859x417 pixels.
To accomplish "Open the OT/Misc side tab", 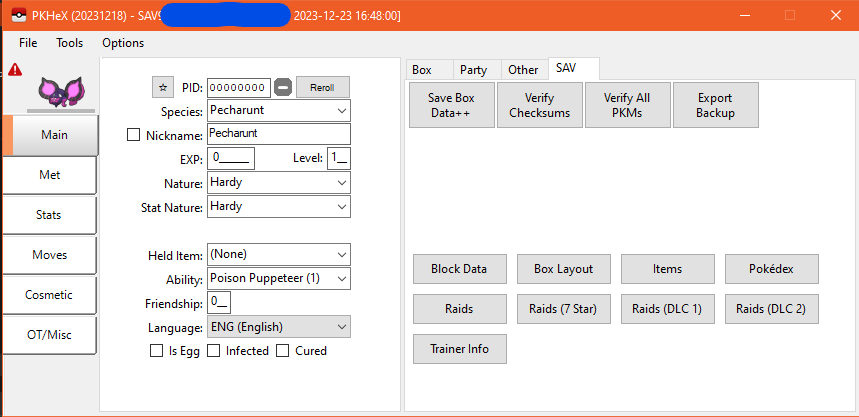I will coord(50,335).
